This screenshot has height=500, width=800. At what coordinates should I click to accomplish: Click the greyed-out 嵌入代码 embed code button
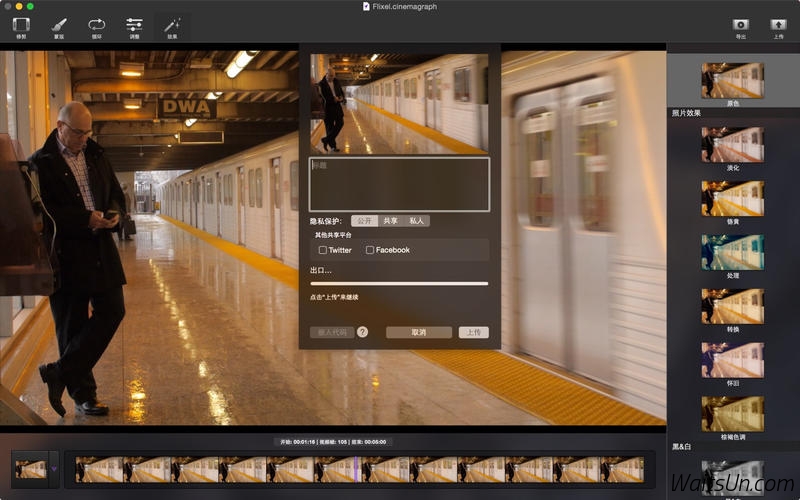pyautogui.click(x=332, y=332)
